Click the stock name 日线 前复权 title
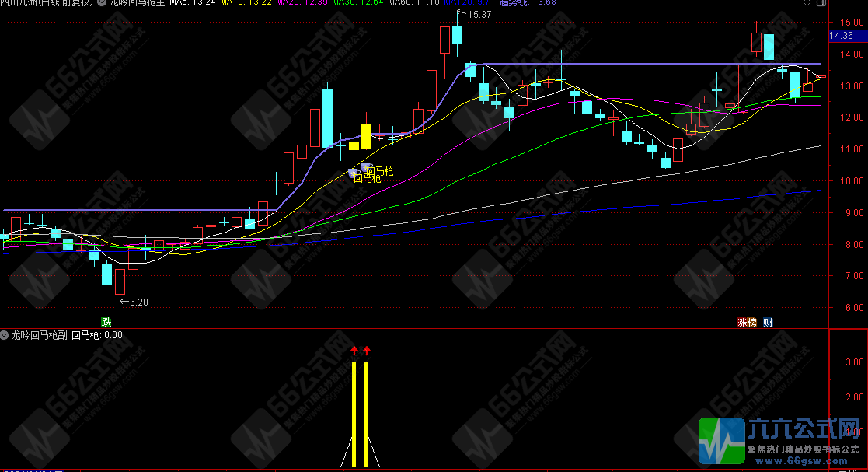 [x=47, y=3]
